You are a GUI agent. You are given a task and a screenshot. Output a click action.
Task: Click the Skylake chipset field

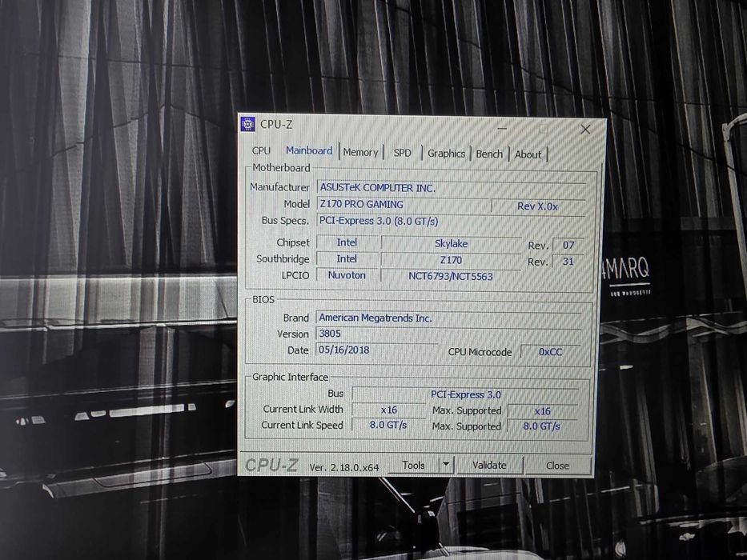tap(451, 244)
